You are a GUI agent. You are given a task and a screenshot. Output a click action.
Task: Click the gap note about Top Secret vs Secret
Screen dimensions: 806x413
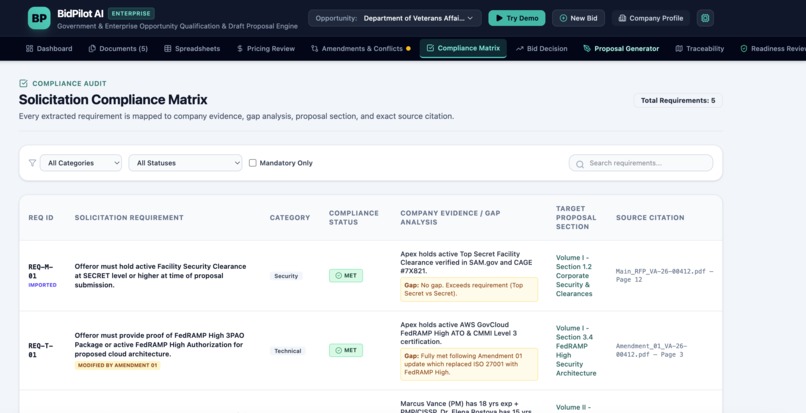pos(469,290)
